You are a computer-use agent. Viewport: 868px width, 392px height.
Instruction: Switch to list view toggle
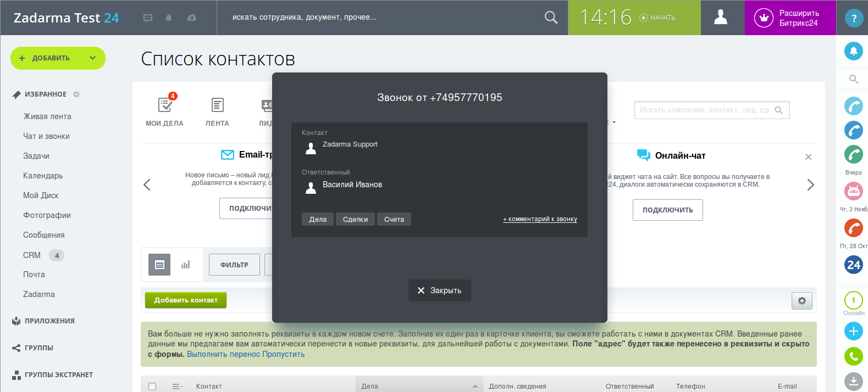click(x=159, y=265)
